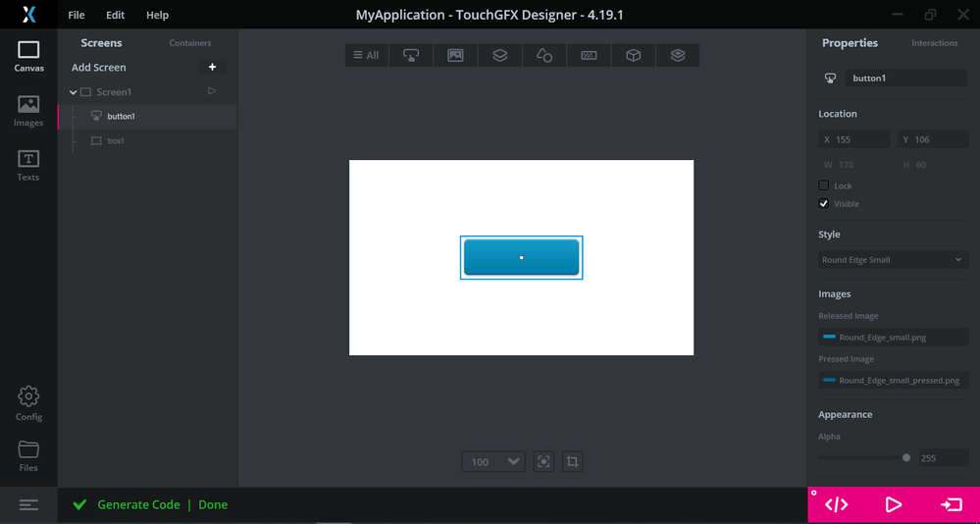
Task: Select button1 in the screen tree
Action: [147, 117]
